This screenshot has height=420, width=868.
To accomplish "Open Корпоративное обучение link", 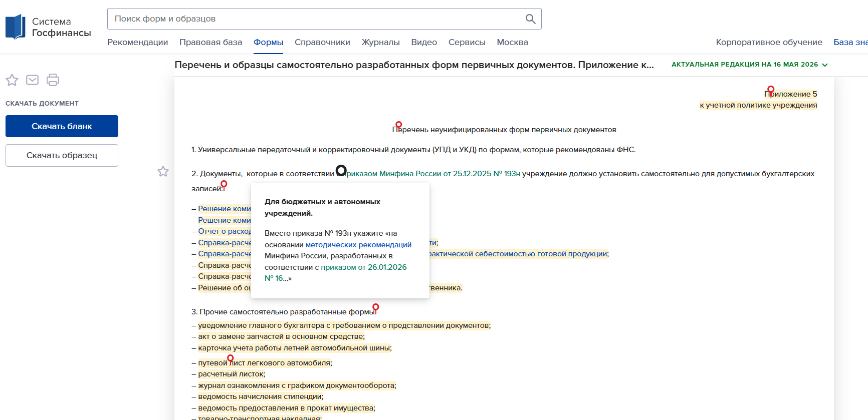I will [769, 43].
